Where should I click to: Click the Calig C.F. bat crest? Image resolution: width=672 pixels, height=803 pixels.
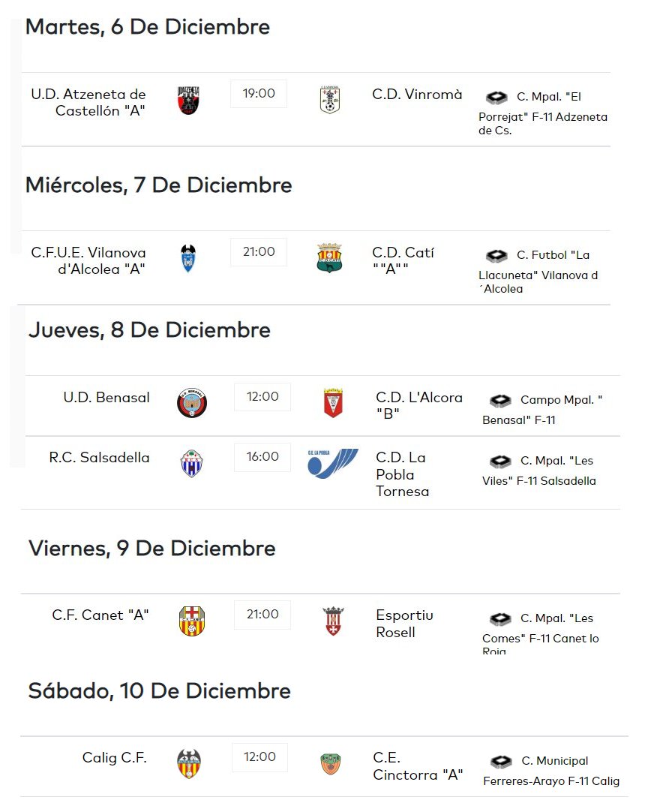pyautogui.click(x=188, y=764)
